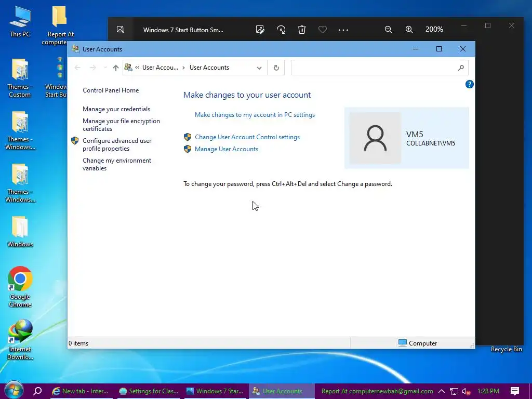The image size is (532, 399).
Task: Select the Google Chrome desktop shortcut
Action: (20, 287)
